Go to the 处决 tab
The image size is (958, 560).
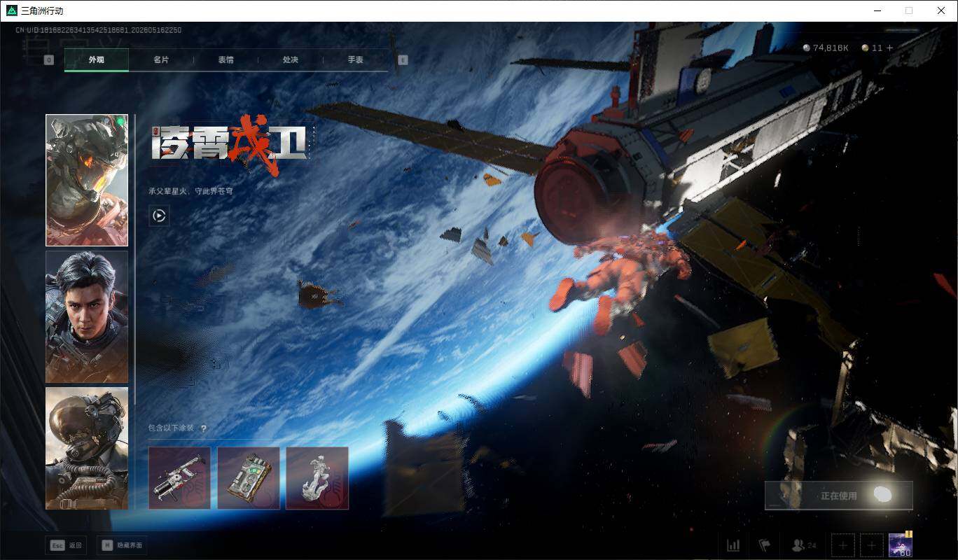pos(291,60)
